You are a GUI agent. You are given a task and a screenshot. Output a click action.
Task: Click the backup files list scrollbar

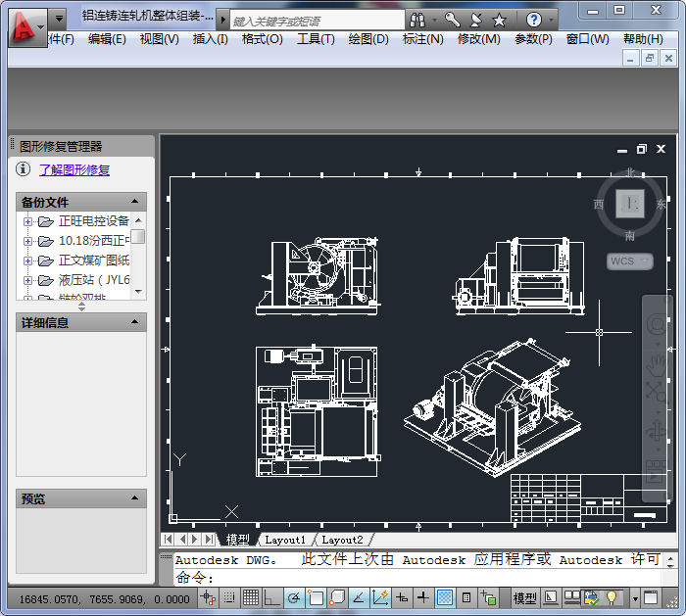pos(138,255)
